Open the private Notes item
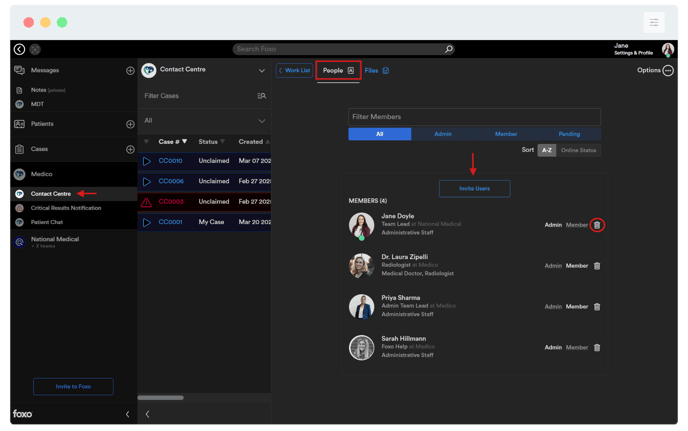Screen dimensions: 688x431 pos(48,90)
